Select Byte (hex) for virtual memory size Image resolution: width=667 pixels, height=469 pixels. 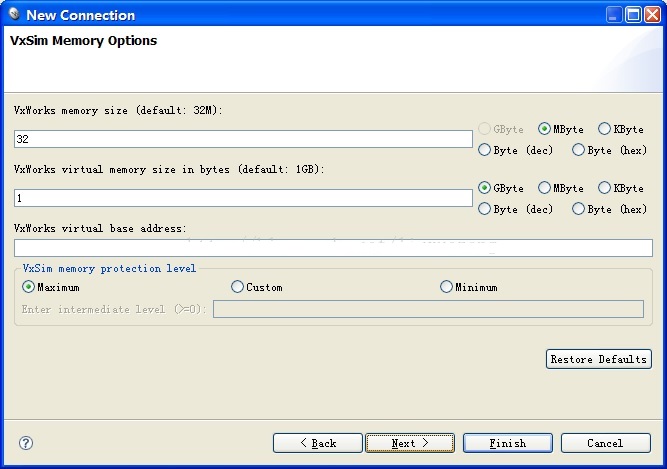click(609, 209)
